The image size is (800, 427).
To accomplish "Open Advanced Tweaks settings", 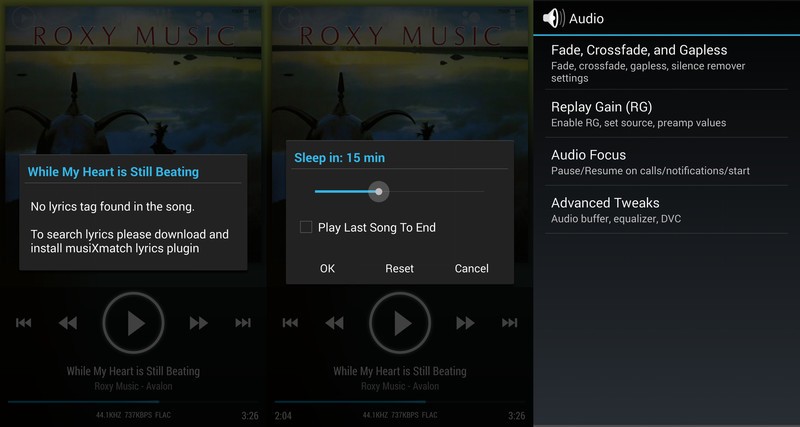I will point(666,210).
